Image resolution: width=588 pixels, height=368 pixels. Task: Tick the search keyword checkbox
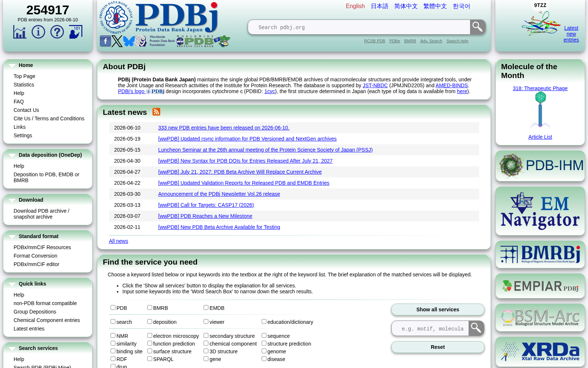[113, 322]
